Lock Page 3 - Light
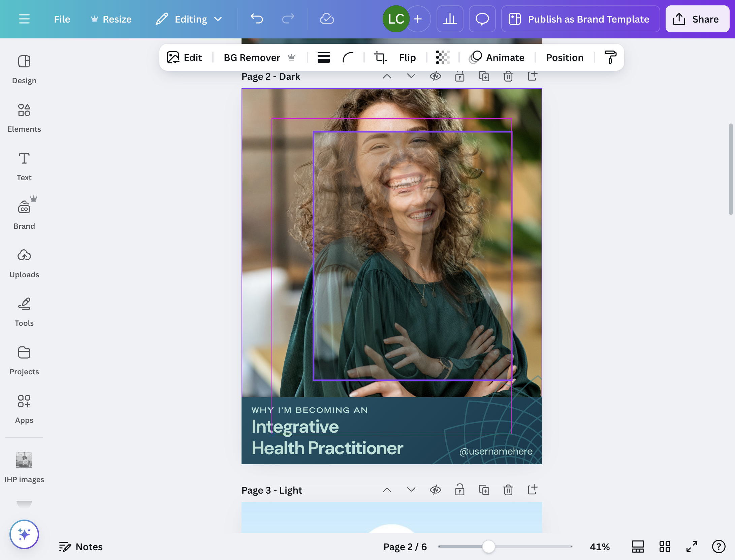 point(460,490)
